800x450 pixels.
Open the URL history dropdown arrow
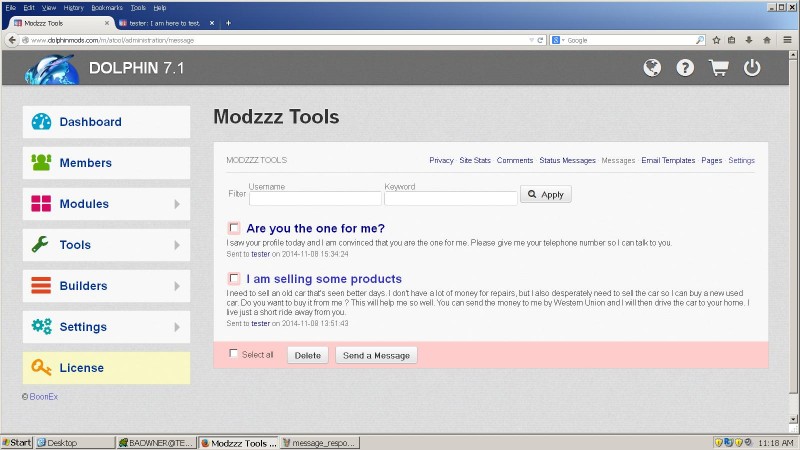pos(531,40)
